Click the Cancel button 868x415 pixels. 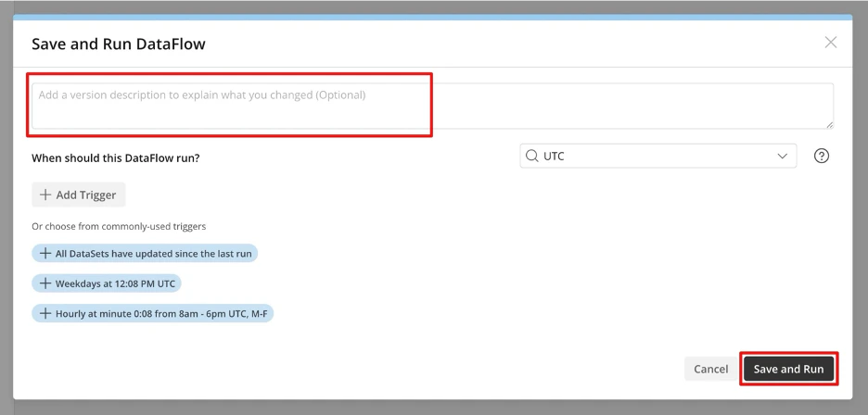pyautogui.click(x=710, y=369)
